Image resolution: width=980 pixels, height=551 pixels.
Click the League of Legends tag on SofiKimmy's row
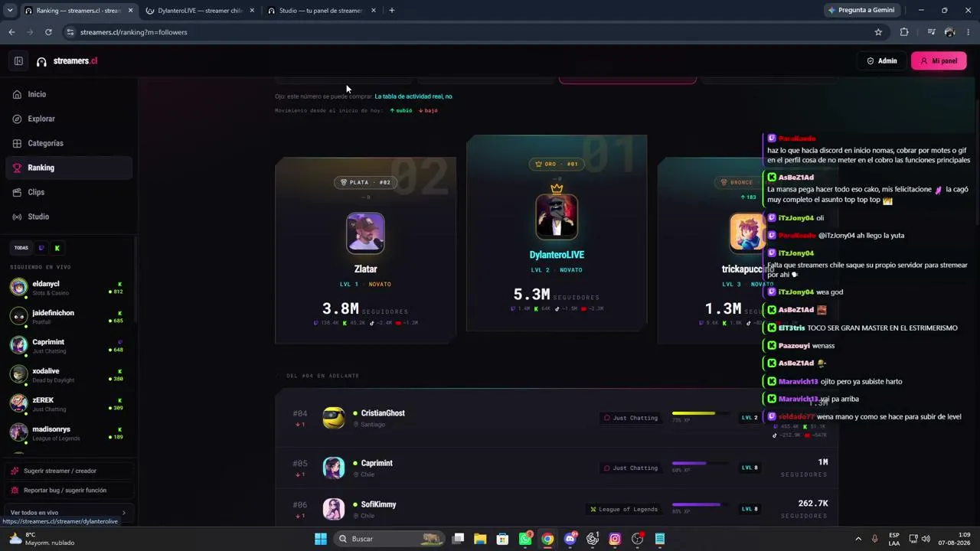tap(624, 509)
